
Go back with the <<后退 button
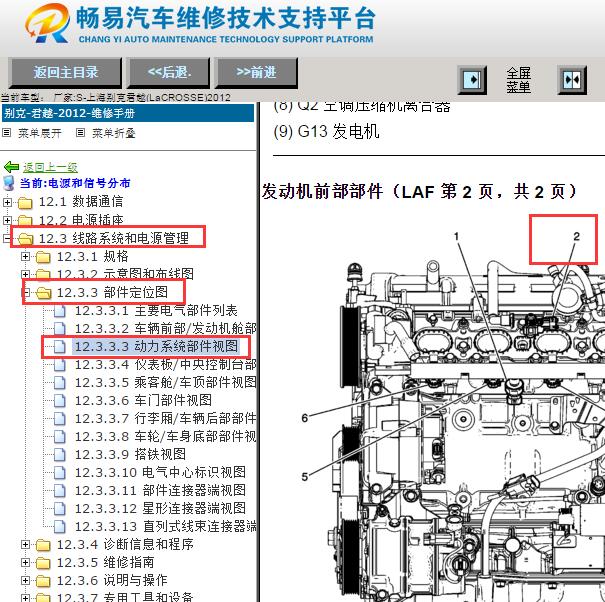point(169,72)
